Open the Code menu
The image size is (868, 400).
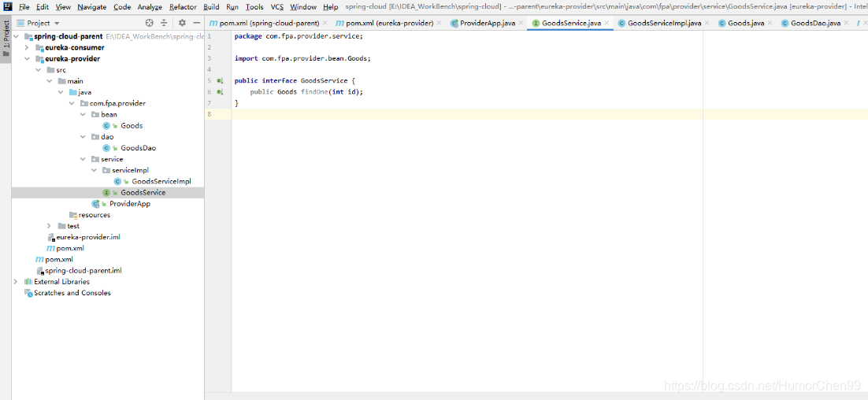click(x=122, y=7)
